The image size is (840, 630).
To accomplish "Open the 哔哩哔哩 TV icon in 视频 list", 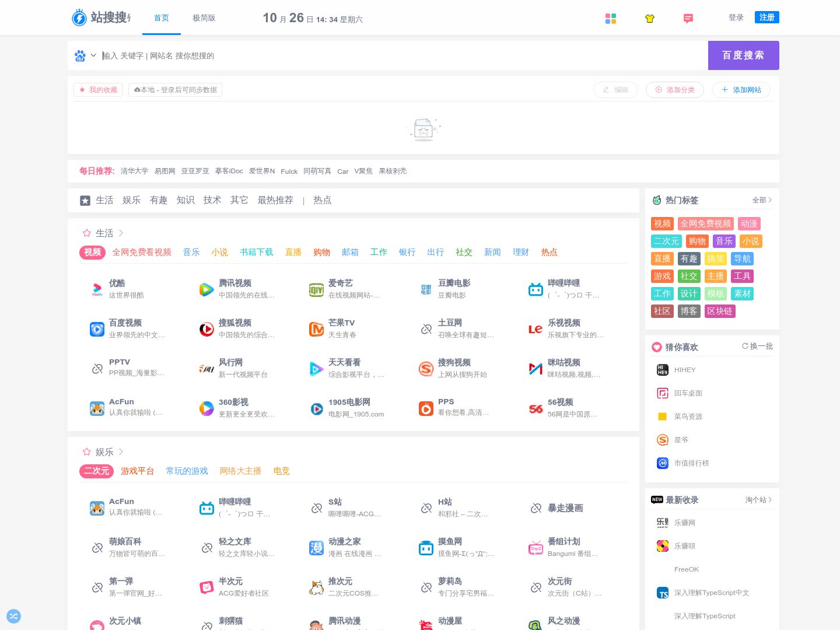I will point(535,289).
